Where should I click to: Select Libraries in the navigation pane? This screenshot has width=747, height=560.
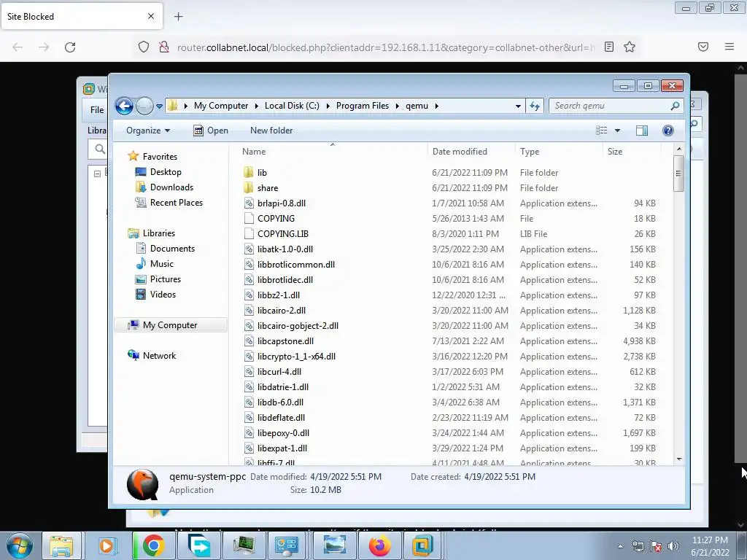(158, 233)
